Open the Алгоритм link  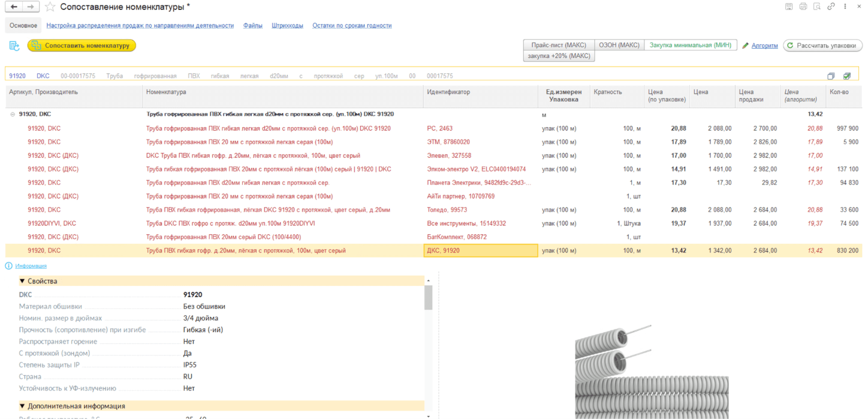coord(764,46)
